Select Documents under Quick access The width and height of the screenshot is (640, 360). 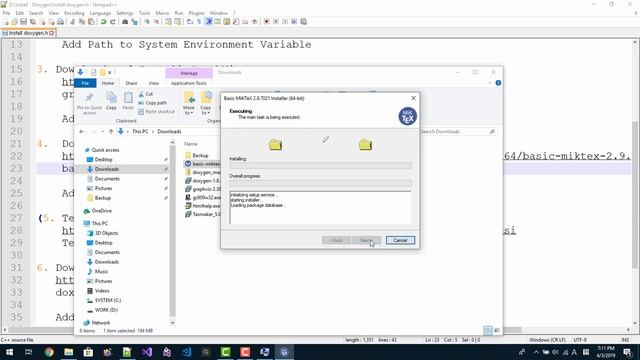point(107,179)
